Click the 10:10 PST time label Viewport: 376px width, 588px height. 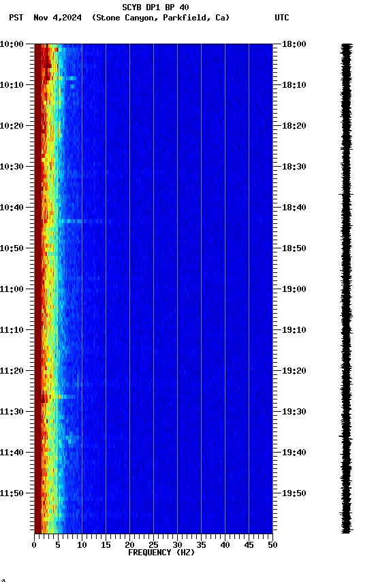click(x=12, y=85)
